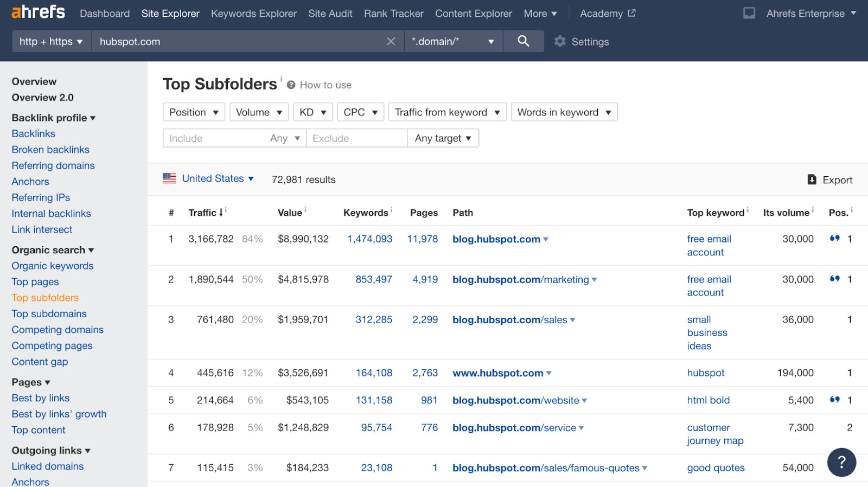Open Site Audit

click(x=330, y=14)
